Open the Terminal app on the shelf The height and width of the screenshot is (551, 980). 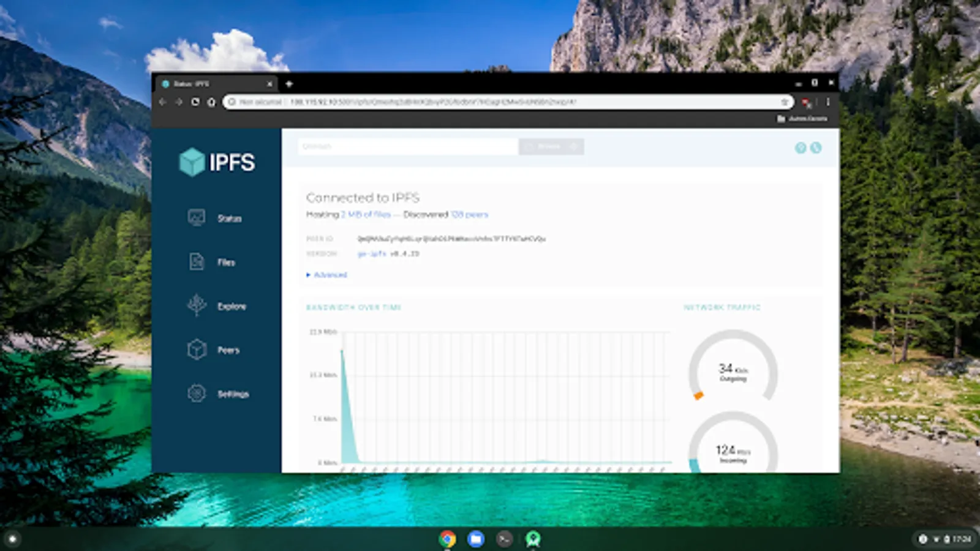point(504,539)
